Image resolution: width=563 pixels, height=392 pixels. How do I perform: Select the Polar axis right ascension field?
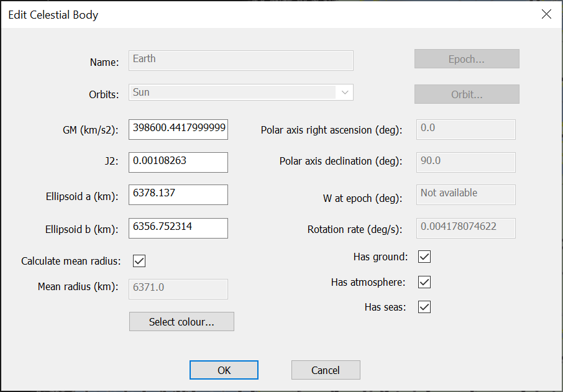click(x=465, y=129)
